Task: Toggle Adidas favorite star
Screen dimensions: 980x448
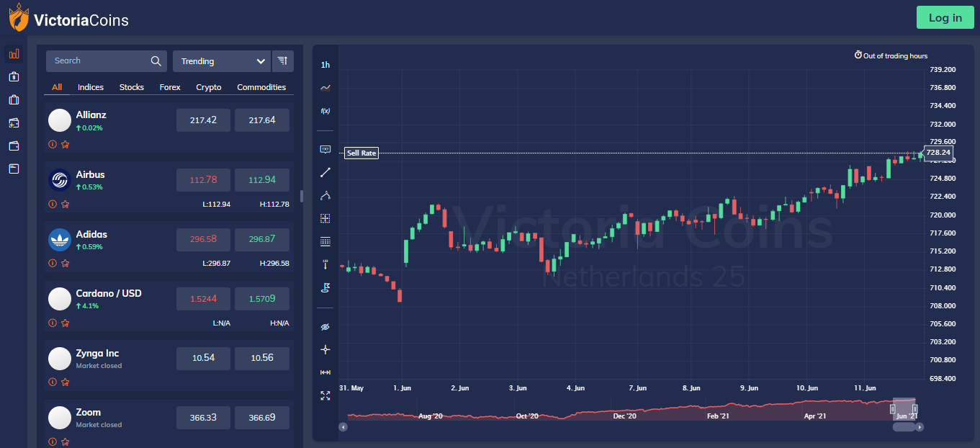Action: (65, 263)
